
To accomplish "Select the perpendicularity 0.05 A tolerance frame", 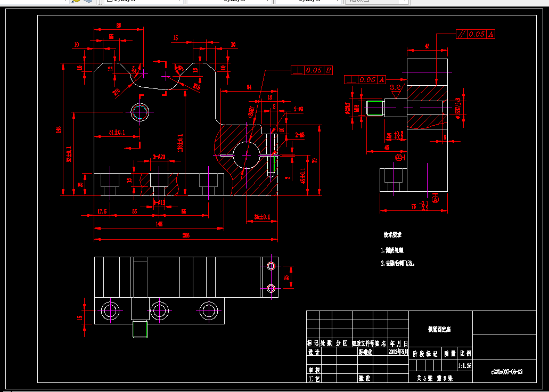I will click(x=365, y=79).
